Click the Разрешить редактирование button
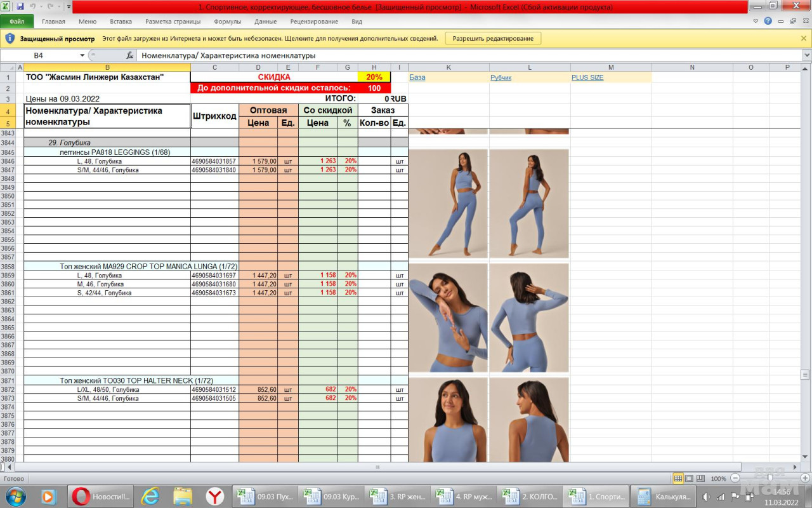Viewport: 812px width, 508px height. 493,38
